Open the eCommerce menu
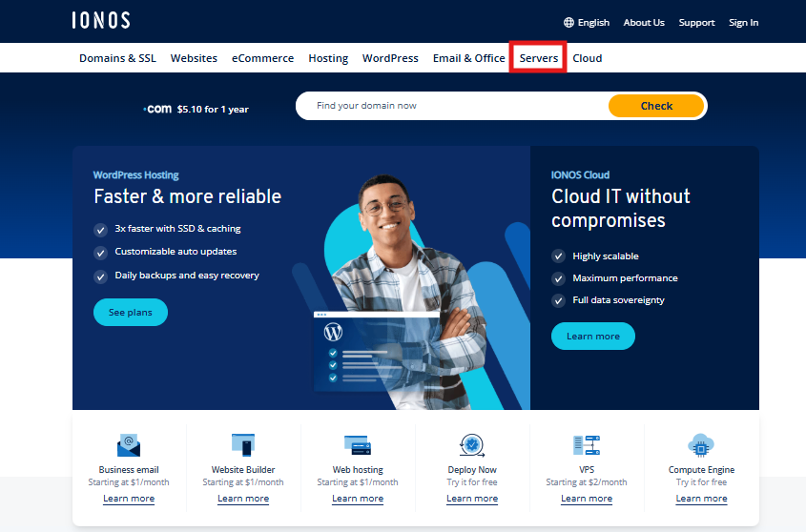806x532 pixels. [x=262, y=58]
